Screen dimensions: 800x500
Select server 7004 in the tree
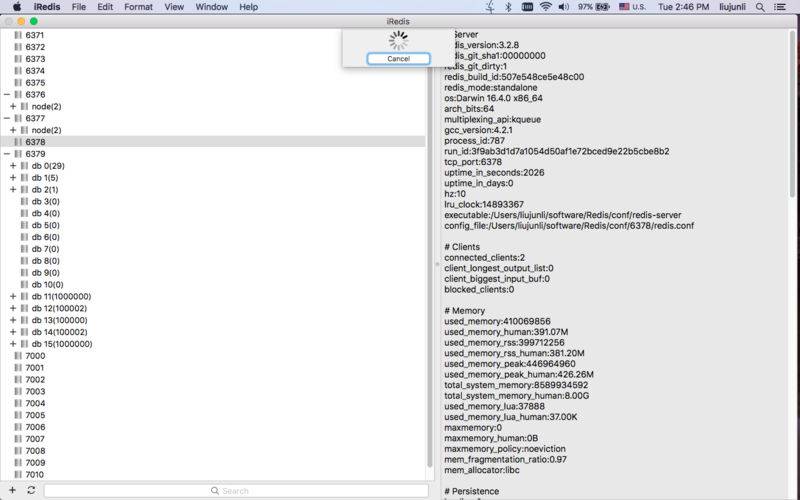pyautogui.click(x=35, y=403)
